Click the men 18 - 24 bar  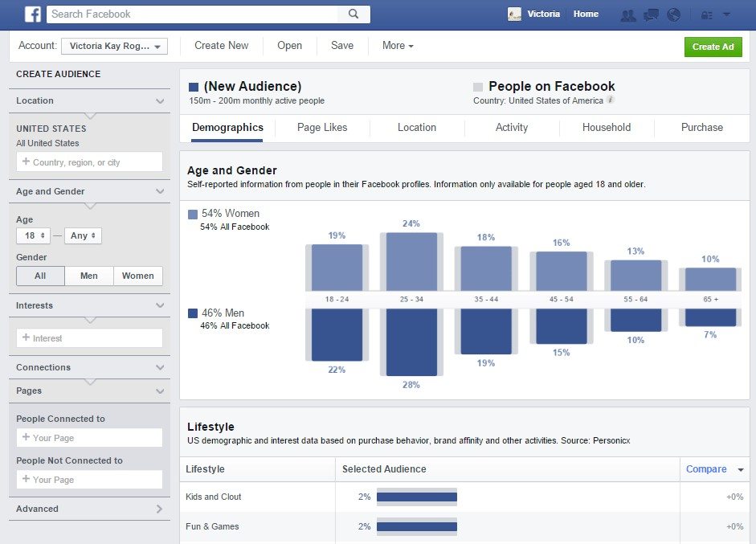click(x=337, y=335)
